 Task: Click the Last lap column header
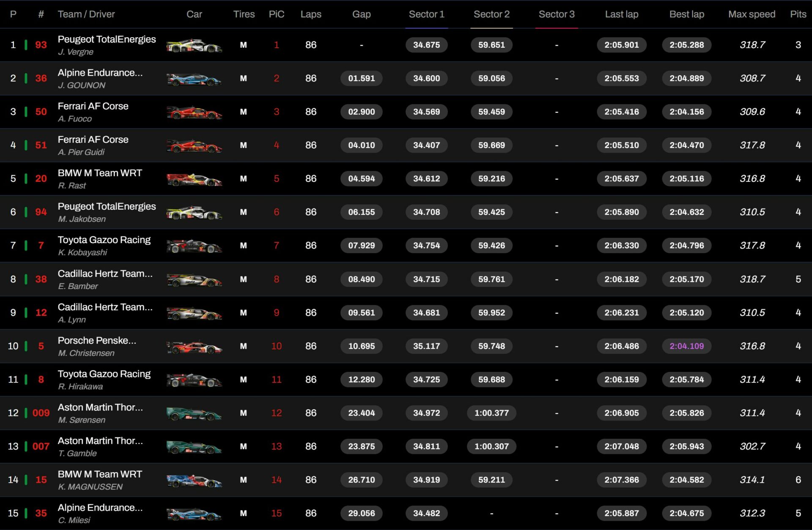621,14
